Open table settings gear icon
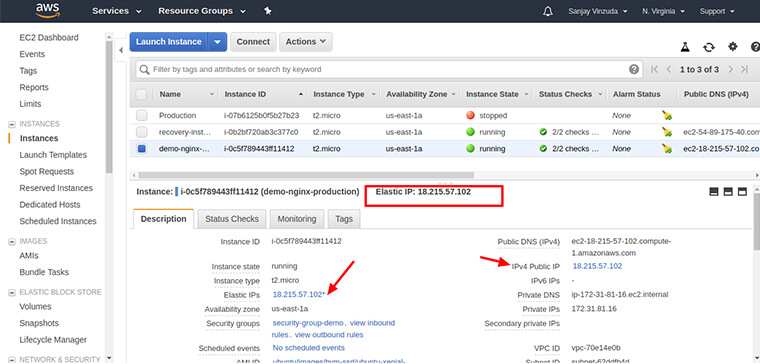 (x=733, y=47)
